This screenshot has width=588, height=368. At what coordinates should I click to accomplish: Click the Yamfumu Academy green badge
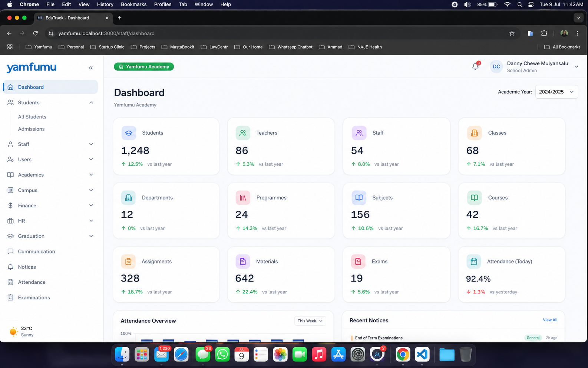pyautogui.click(x=144, y=67)
